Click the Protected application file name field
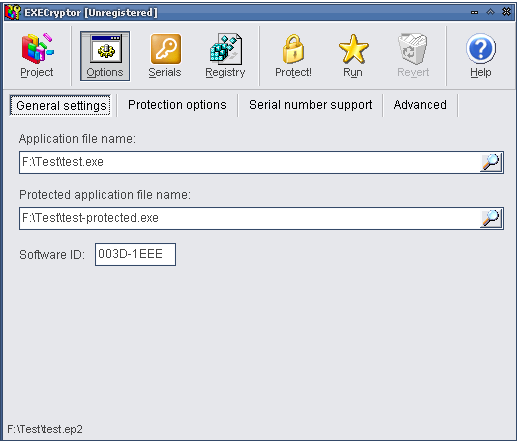 coord(249,218)
